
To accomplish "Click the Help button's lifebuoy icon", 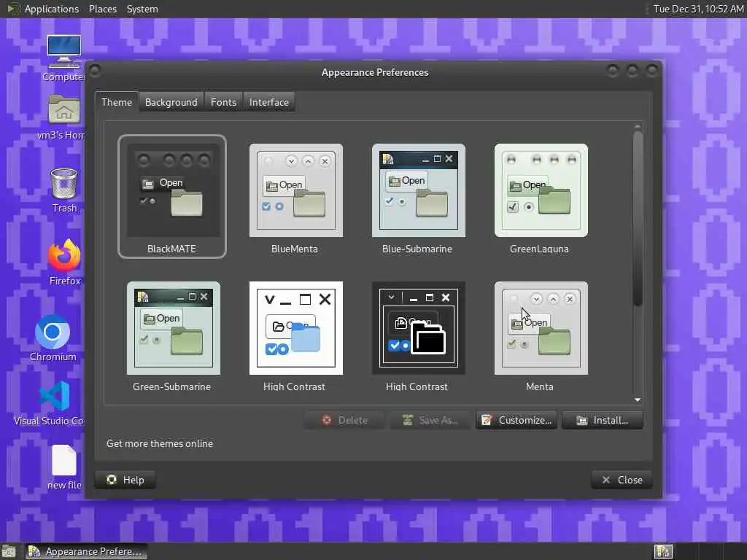I will pyautogui.click(x=112, y=480).
